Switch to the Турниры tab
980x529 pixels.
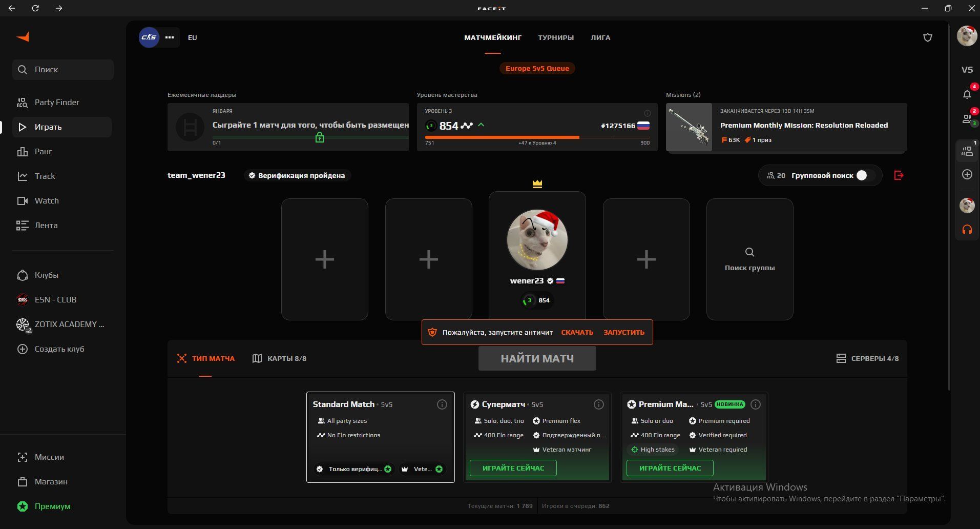click(x=555, y=37)
